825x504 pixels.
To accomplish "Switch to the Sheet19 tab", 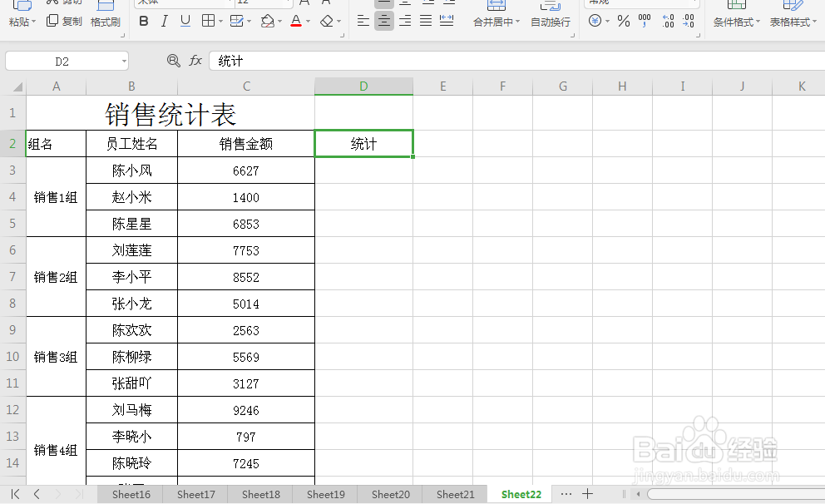I will tap(325, 494).
